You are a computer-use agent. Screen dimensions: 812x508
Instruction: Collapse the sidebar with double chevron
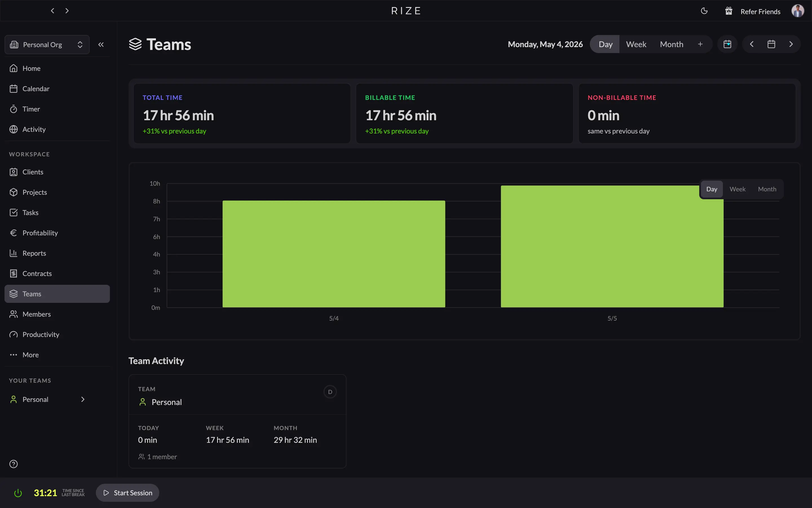pos(101,44)
